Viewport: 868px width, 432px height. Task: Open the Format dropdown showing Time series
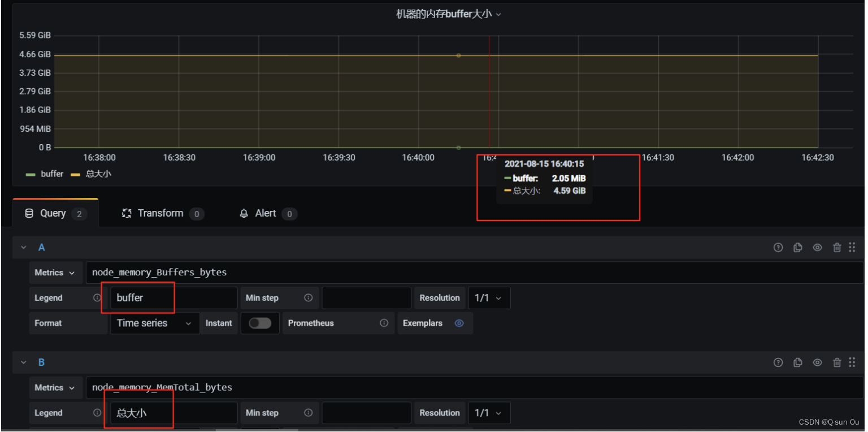(154, 323)
